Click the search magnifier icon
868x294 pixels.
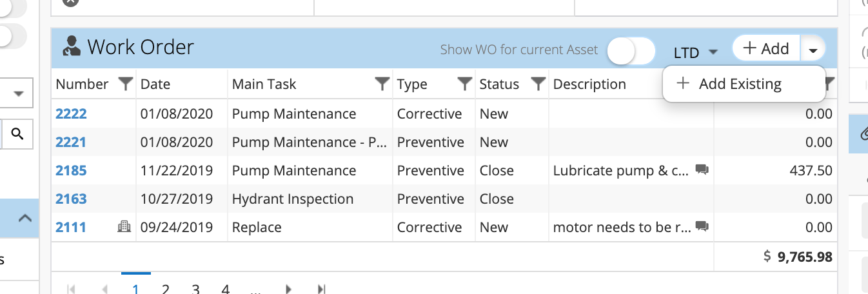pyautogui.click(x=17, y=134)
